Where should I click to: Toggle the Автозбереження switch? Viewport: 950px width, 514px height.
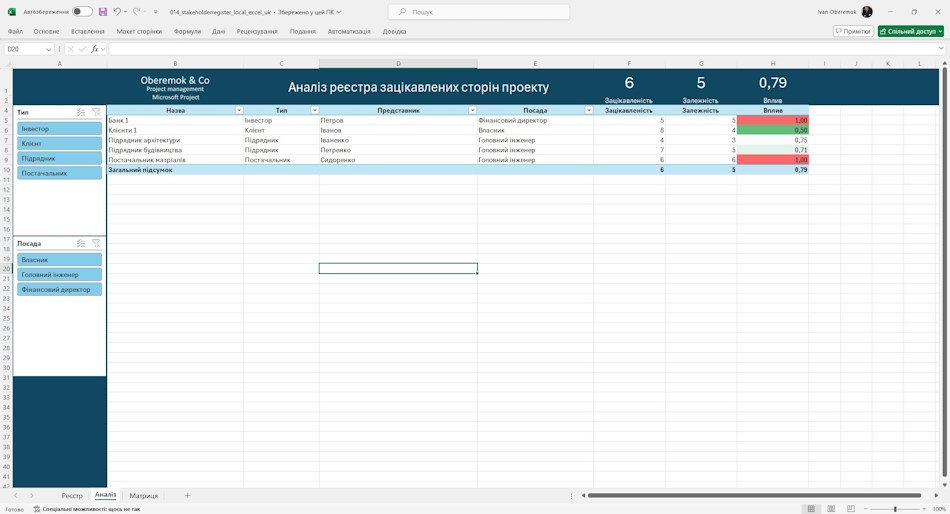[x=82, y=12]
